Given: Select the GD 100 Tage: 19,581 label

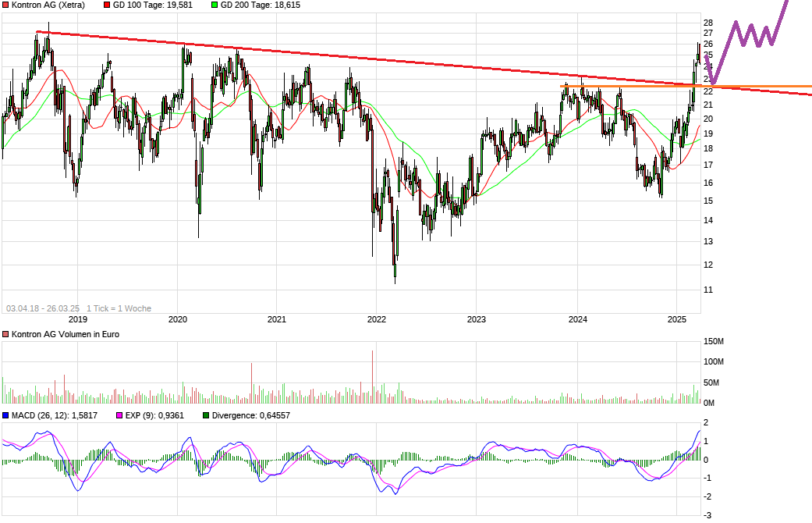Looking at the screenshot, I should [153, 5].
